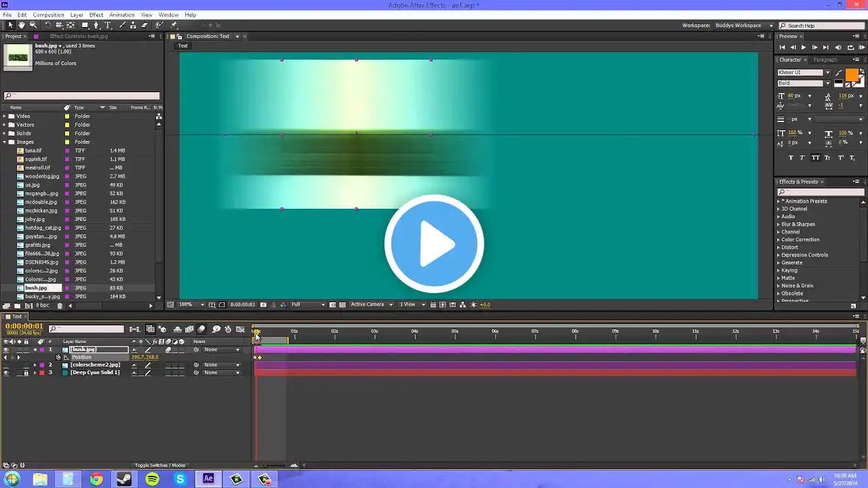Toggle All Caps text style
Screen dimensions: 868x488
(816, 157)
